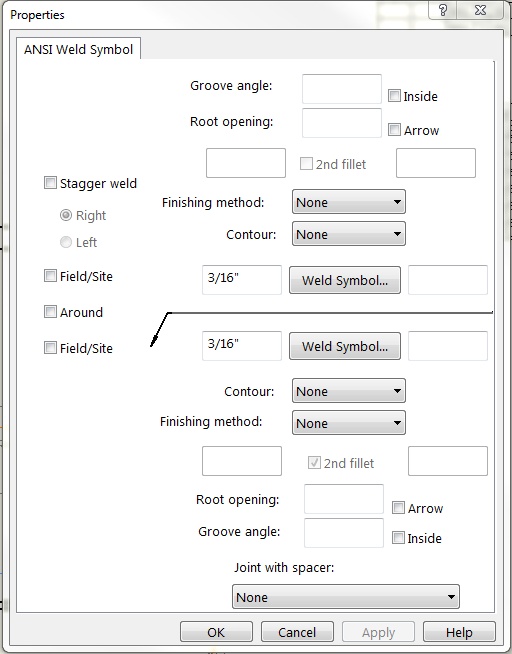The height and width of the screenshot is (654, 512).
Task: Click the OK button
Action: (216, 632)
